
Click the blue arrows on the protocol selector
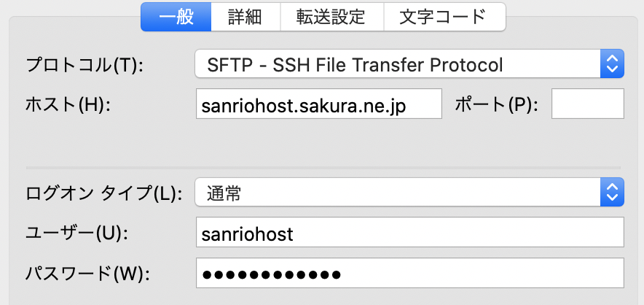click(x=612, y=64)
